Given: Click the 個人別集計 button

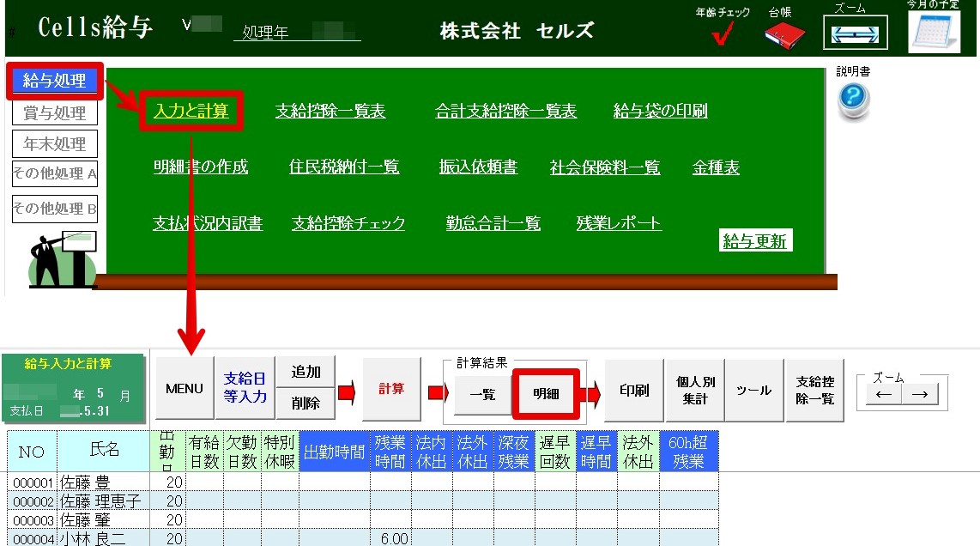Looking at the screenshot, I should click(695, 391).
